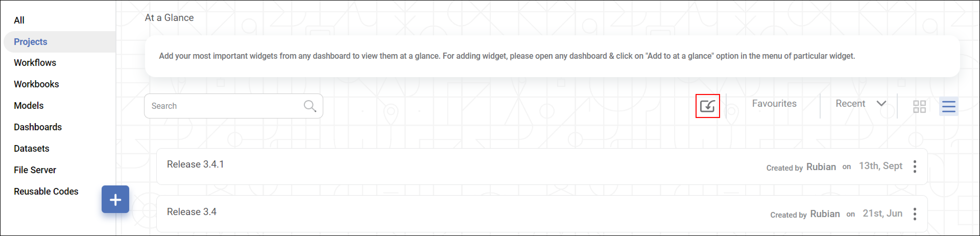The height and width of the screenshot is (236, 980).
Task: Navigate to Dashboards
Action: [x=38, y=127]
